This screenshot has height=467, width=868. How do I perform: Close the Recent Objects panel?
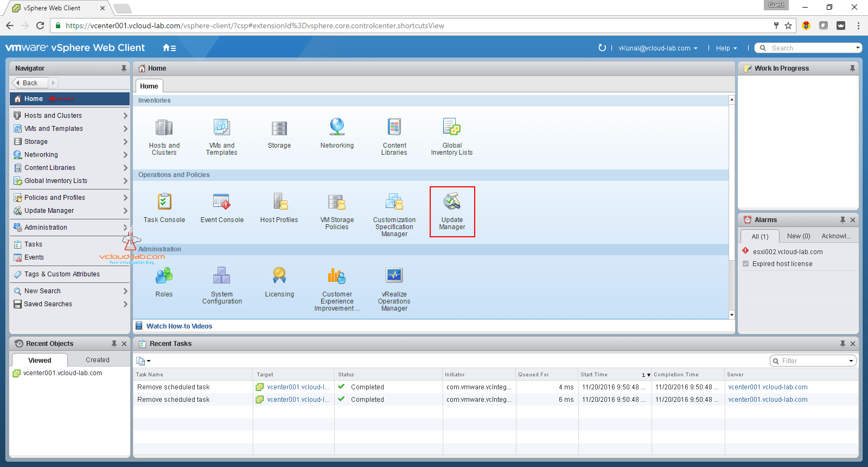tap(124, 344)
